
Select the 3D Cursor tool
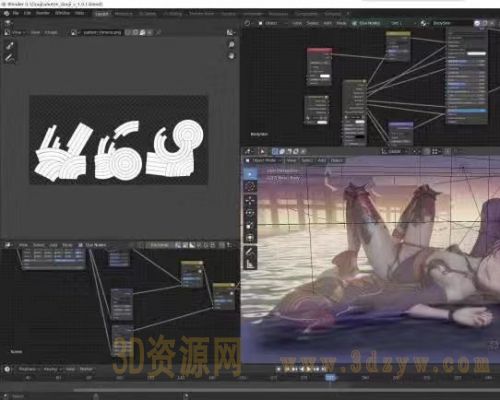coord(250,187)
